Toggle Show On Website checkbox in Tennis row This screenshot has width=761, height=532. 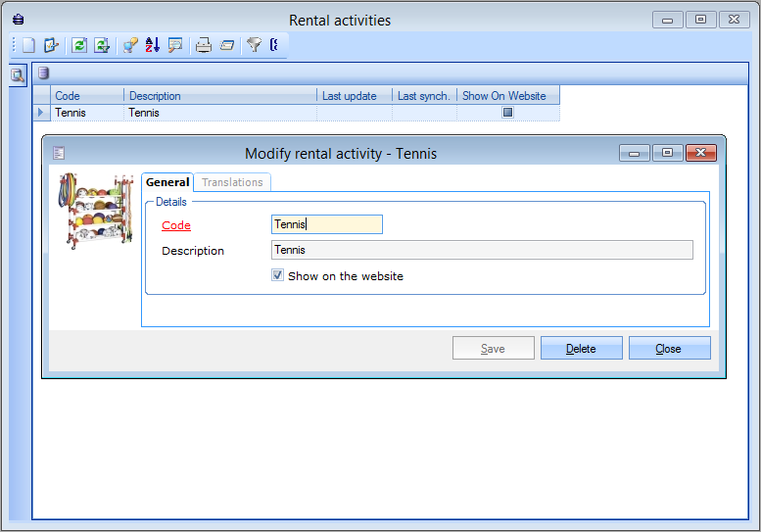pos(507,113)
